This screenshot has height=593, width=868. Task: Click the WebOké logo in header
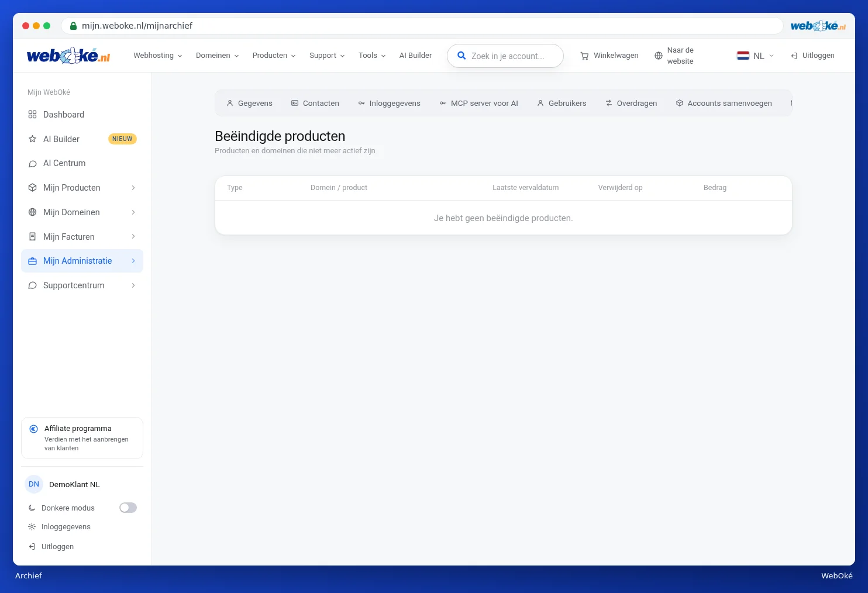[68, 56]
